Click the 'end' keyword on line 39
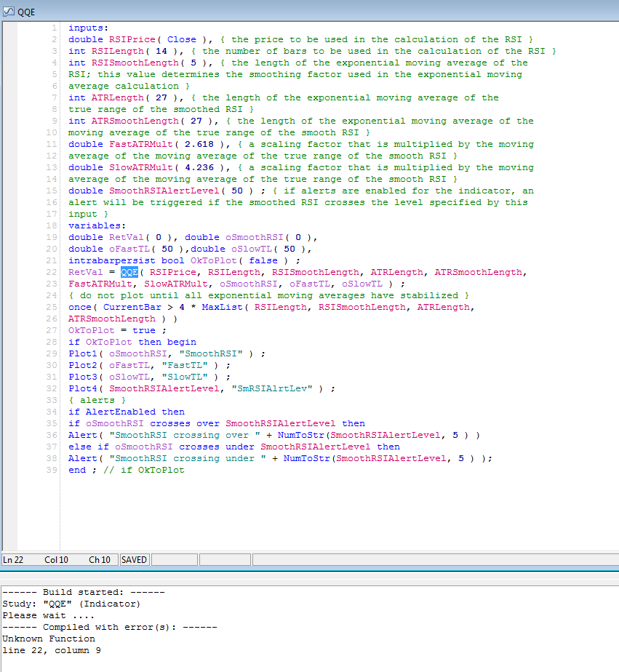619x672 pixels. click(x=77, y=470)
